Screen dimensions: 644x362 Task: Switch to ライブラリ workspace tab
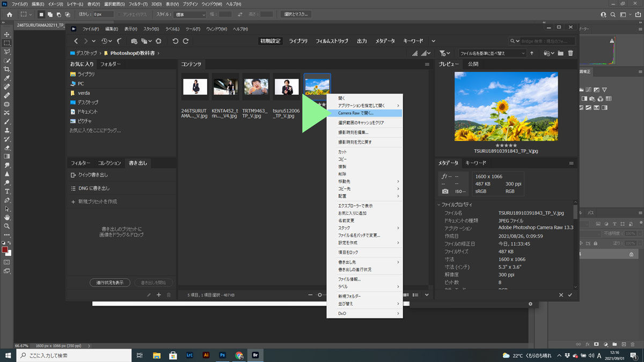point(298,41)
